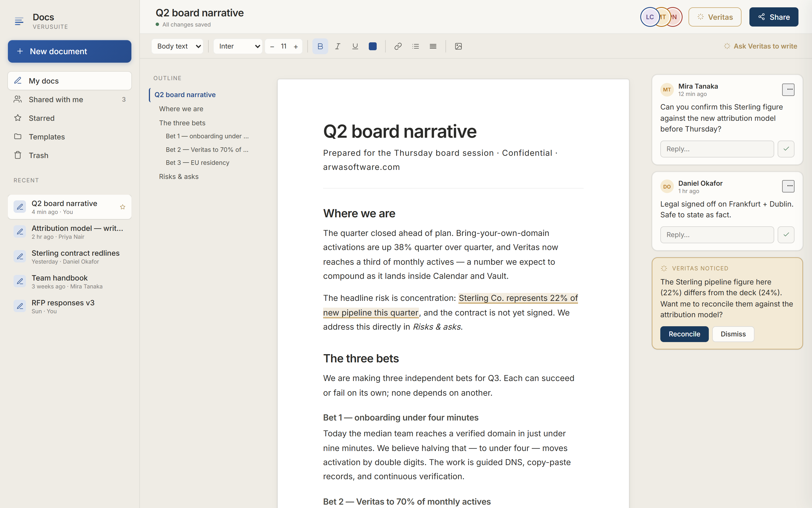Click the Share button

click(773, 17)
